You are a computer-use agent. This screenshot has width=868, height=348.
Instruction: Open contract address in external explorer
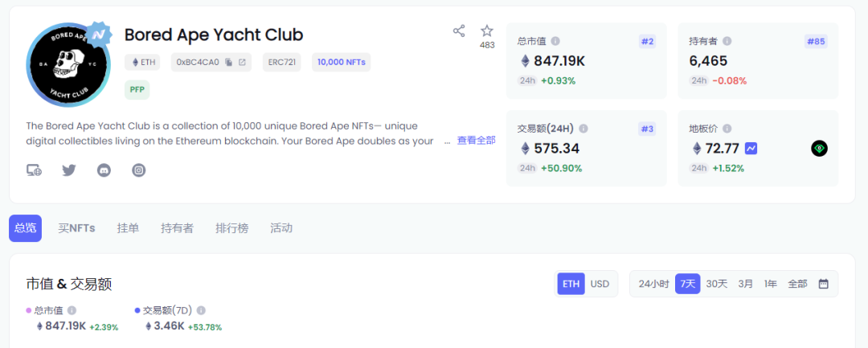(242, 63)
